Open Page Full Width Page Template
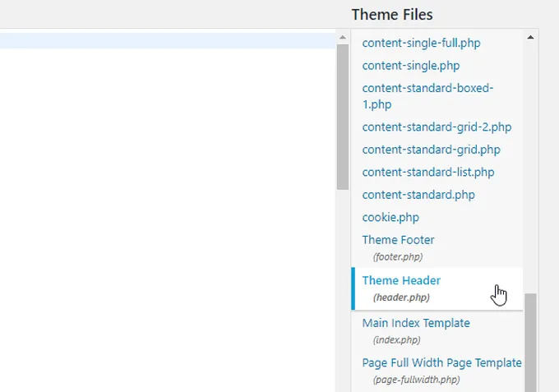The height and width of the screenshot is (392, 559). pos(441,362)
